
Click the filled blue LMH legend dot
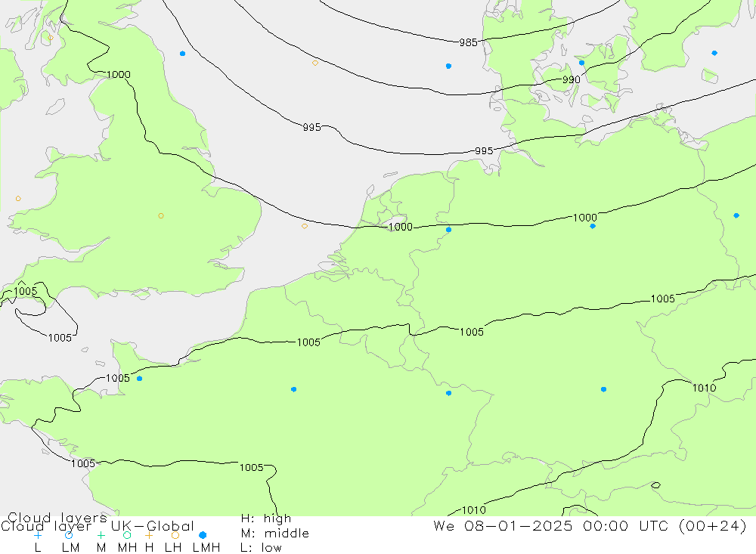pos(203,535)
